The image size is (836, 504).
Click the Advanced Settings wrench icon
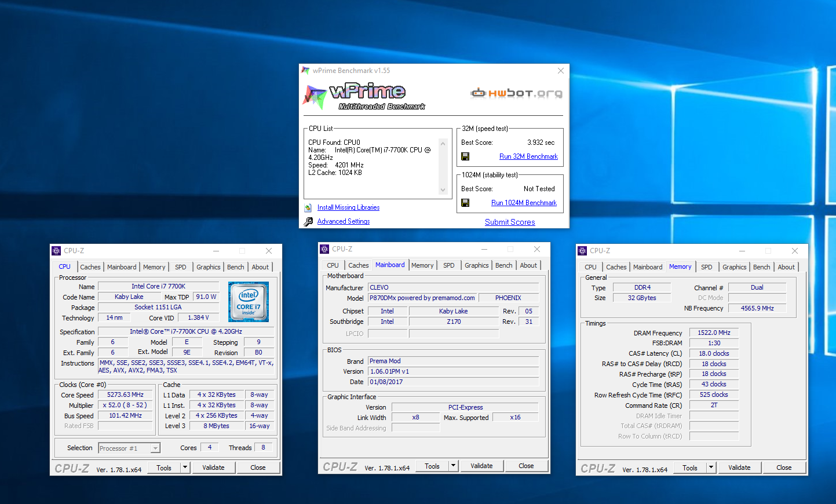tap(308, 221)
